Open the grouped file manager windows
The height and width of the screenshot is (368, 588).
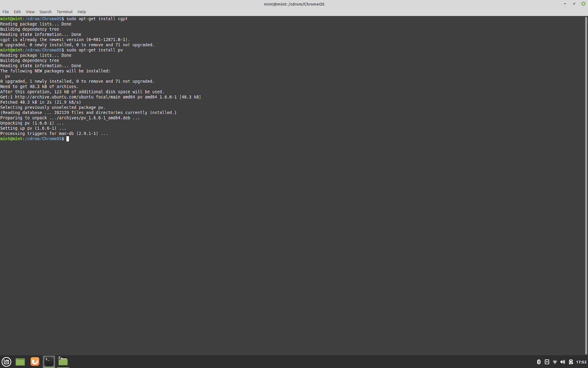(63, 362)
